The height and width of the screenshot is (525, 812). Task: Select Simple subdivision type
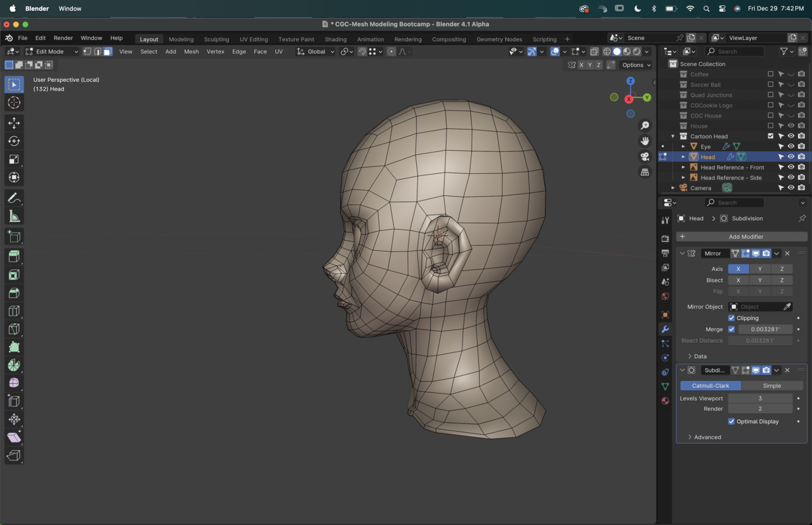(771, 386)
